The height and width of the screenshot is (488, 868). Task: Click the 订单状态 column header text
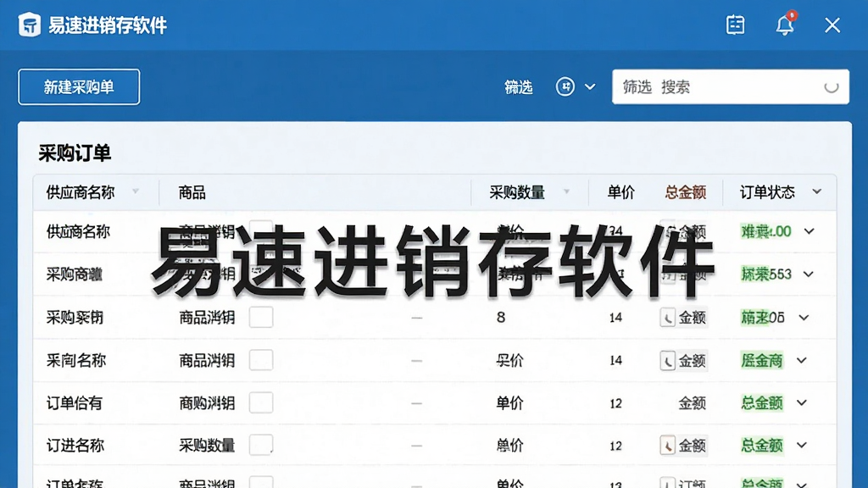click(x=766, y=192)
